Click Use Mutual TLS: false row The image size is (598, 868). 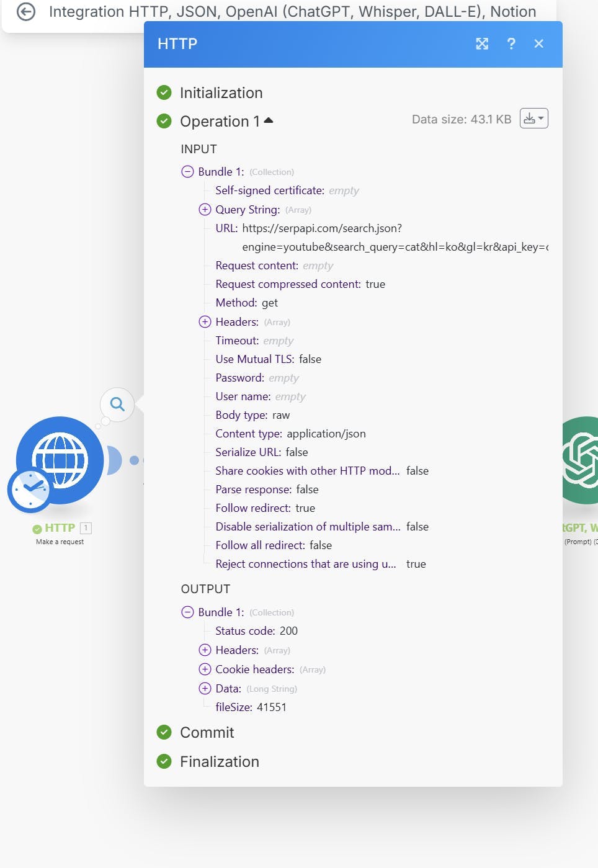pyautogui.click(x=268, y=359)
